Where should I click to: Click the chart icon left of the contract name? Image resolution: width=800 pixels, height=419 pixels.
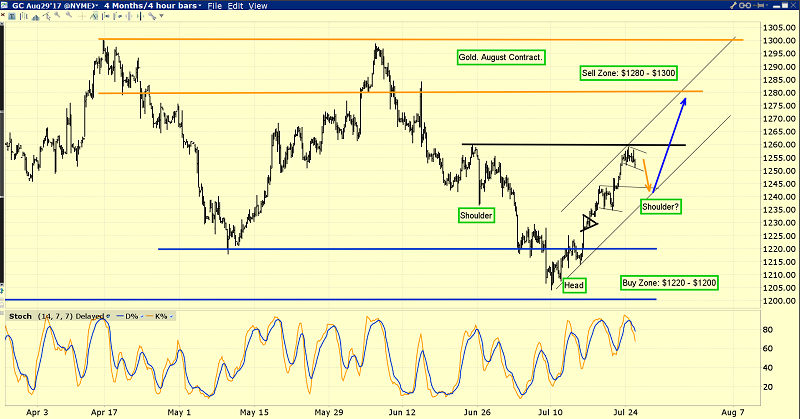coord(7,6)
